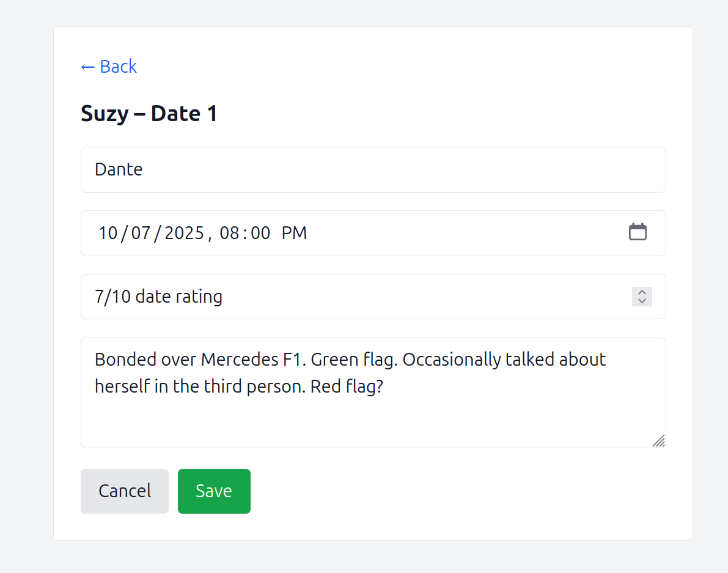Go back using the Back link
The height and width of the screenshot is (573, 728).
click(x=109, y=66)
